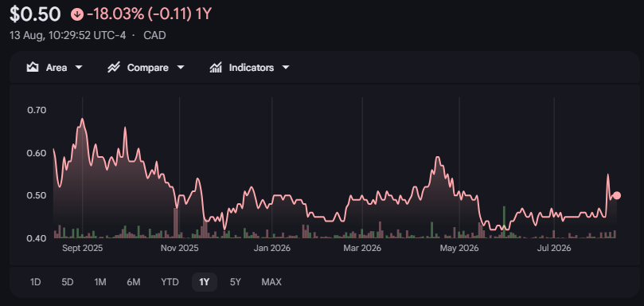This screenshot has height=306, width=644.
Task: Switch to the 5Y range
Action: (x=236, y=282)
